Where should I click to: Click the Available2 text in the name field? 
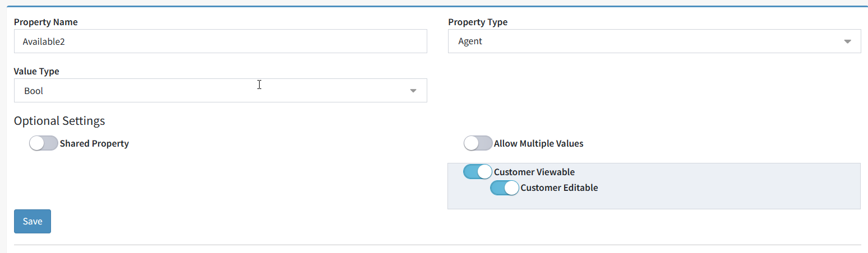(44, 41)
